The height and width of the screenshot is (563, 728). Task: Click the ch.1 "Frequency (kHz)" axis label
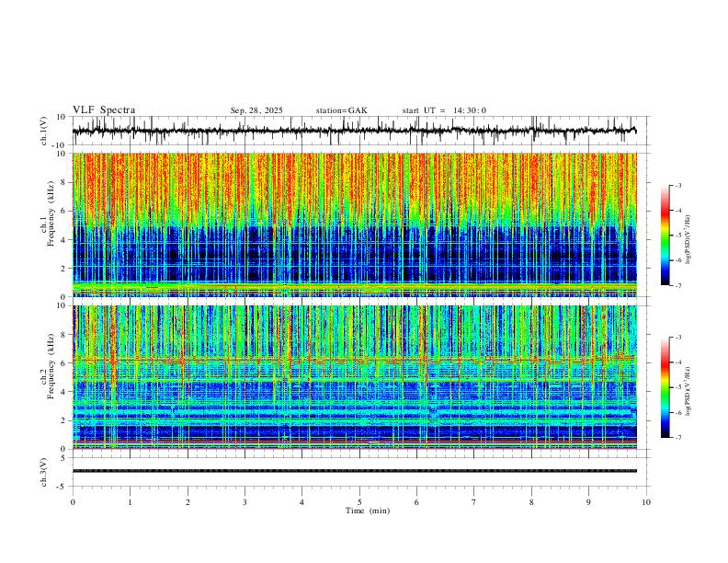pos(51,214)
